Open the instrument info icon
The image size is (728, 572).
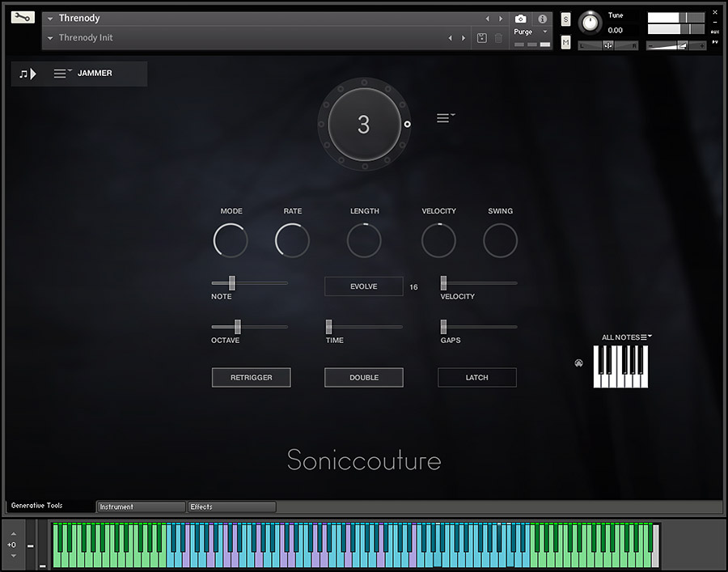[x=542, y=19]
